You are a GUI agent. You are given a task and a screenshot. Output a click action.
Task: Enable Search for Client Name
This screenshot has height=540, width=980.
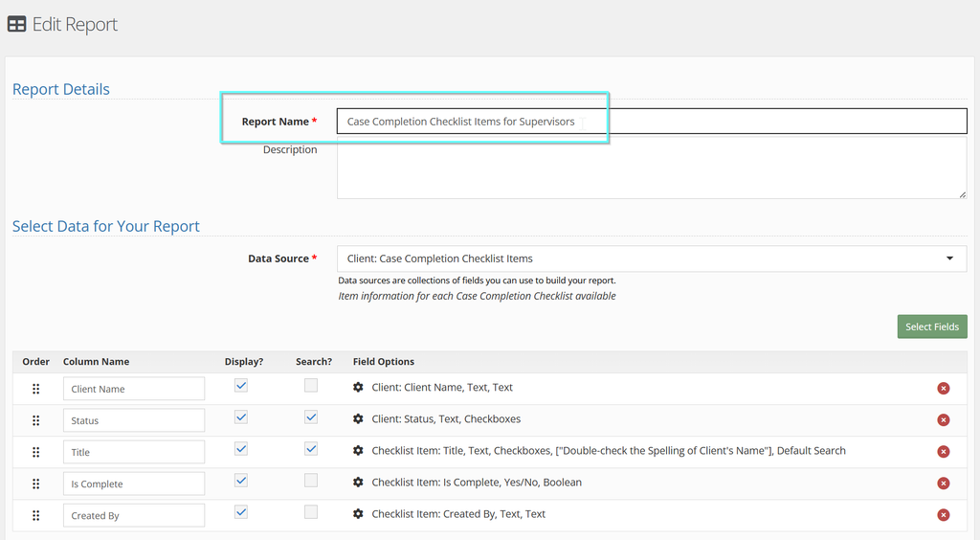311,386
